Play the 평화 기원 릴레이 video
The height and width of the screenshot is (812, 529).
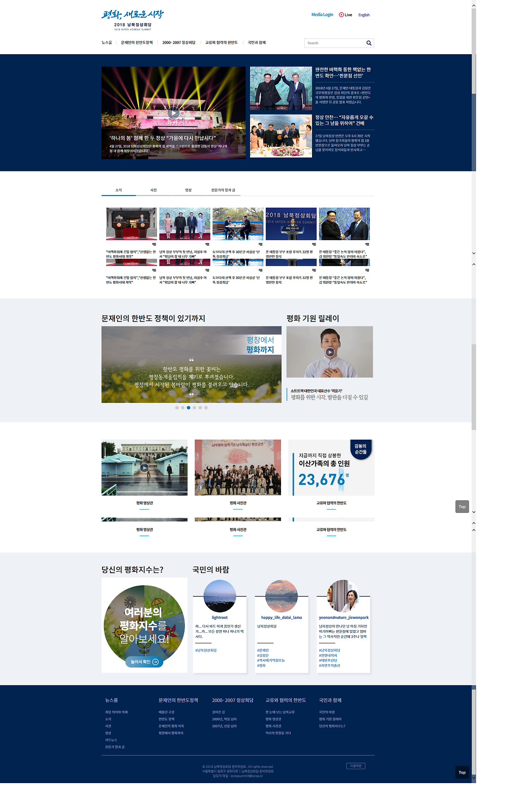329,352
